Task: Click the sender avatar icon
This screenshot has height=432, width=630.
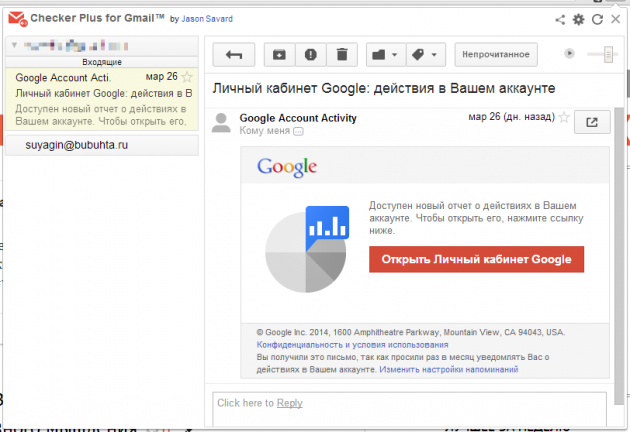Action: 221,123
